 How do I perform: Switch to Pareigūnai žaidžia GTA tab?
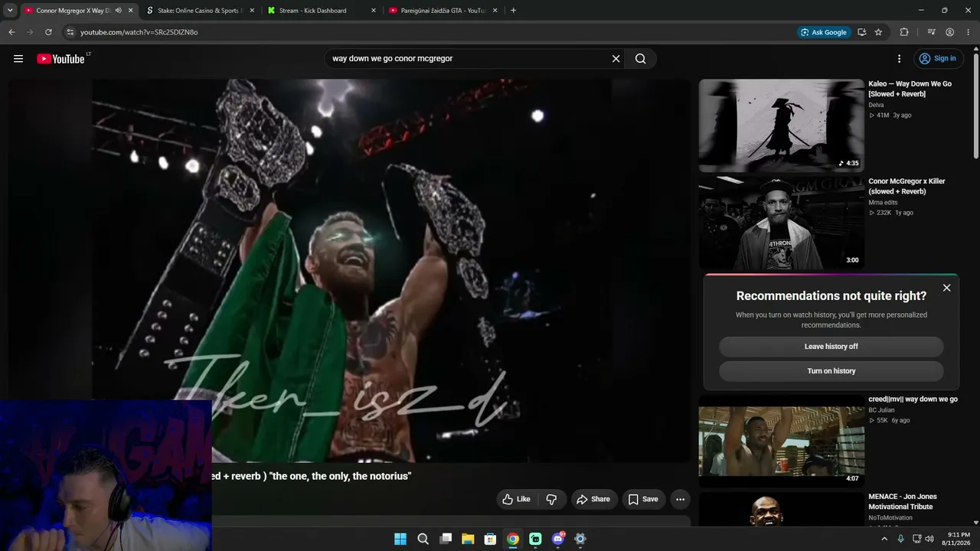(443, 11)
